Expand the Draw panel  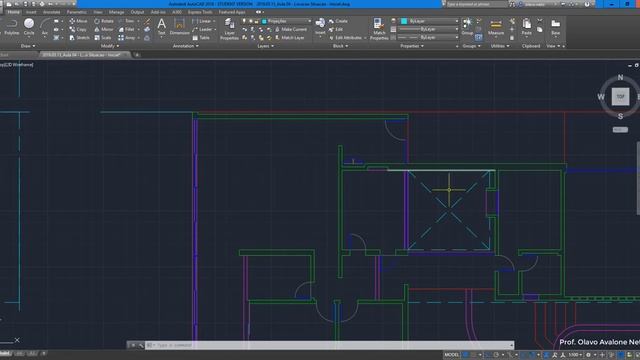tap(28, 46)
